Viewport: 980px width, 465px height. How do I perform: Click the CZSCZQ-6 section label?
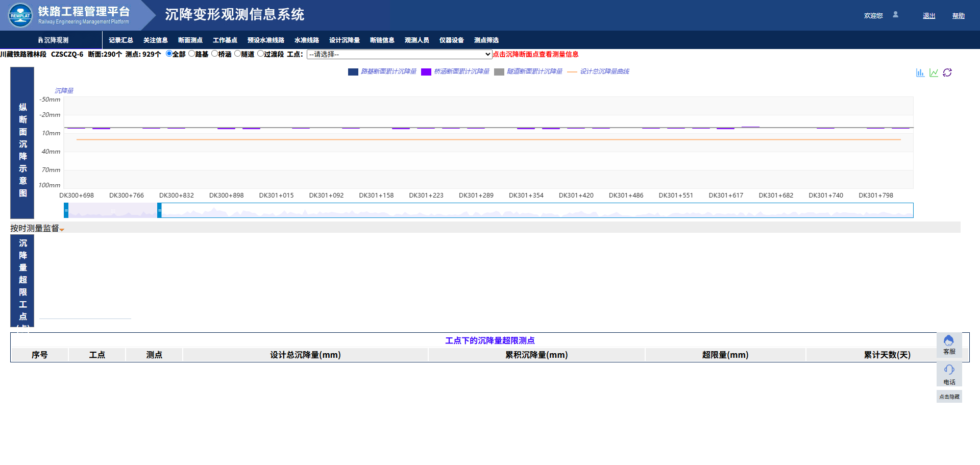click(x=67, y=54)
